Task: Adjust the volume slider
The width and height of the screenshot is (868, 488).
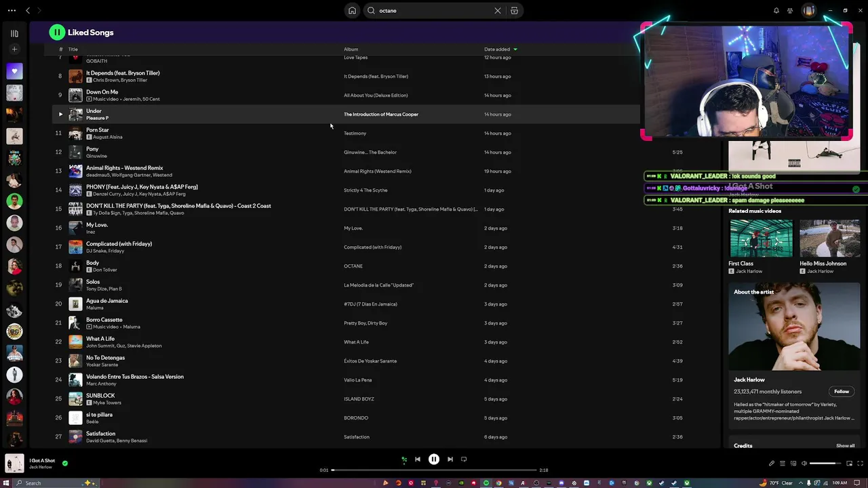Action: 825,464
